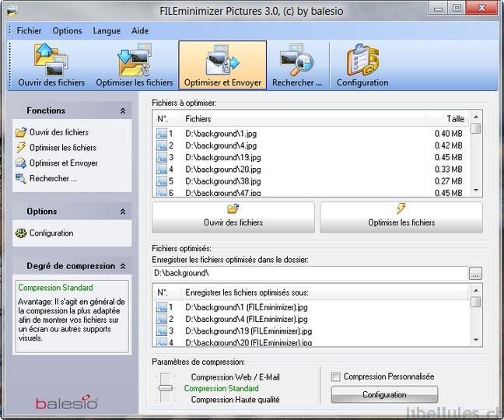Click lightning icon beside Optimiser les fichiers in Fonctions

coord(21,148)
